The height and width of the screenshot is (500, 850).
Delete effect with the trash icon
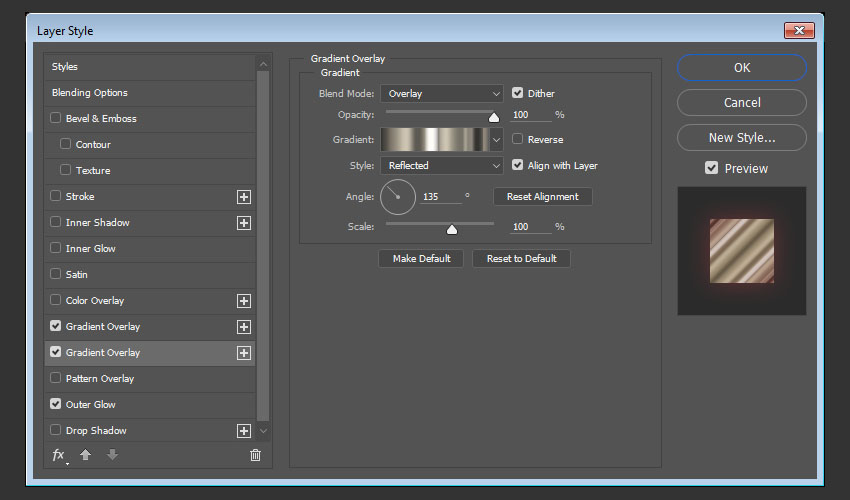[255, 456]
